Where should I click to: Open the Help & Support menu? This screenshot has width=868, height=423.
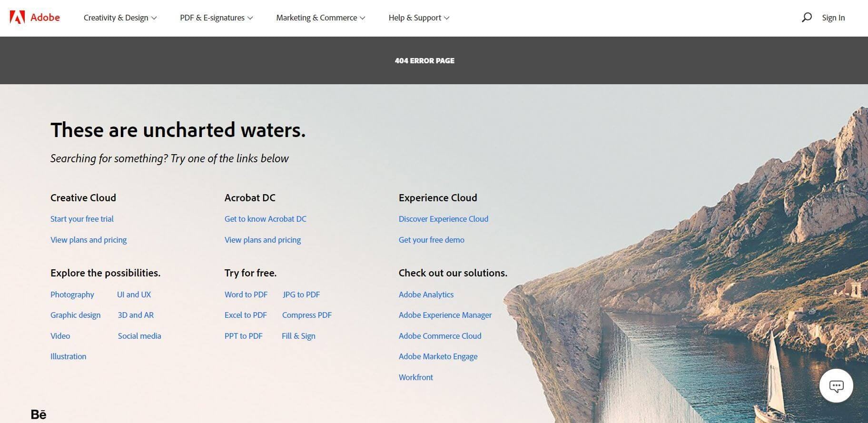click(x=419, y=18)
